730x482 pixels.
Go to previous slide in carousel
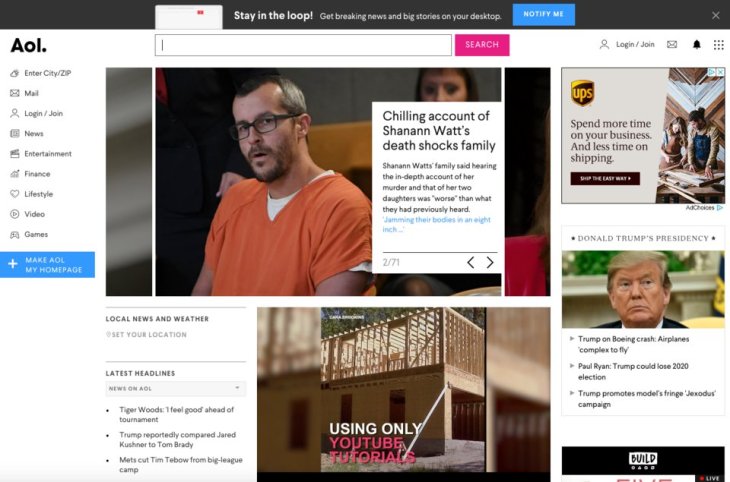tap(470, 263)
